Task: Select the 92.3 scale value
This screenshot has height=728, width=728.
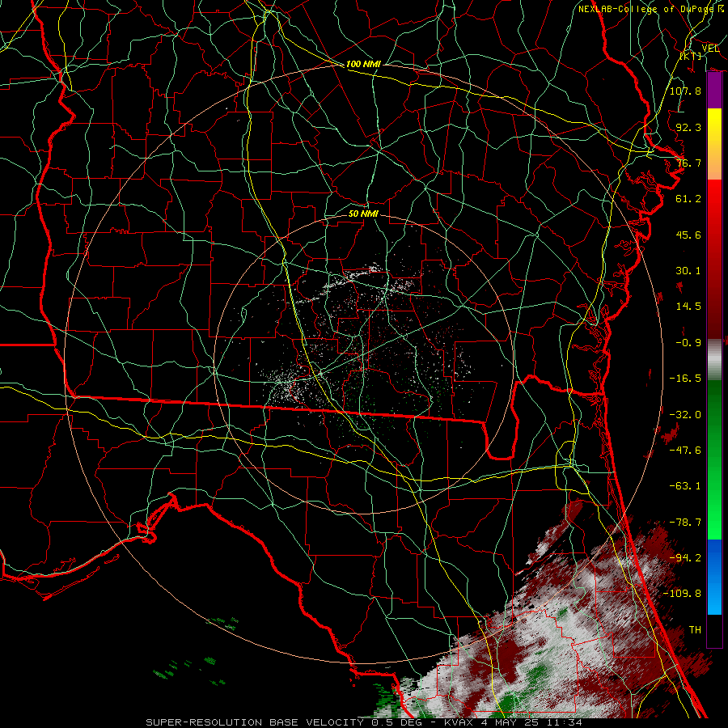Action: coord(688,127)
